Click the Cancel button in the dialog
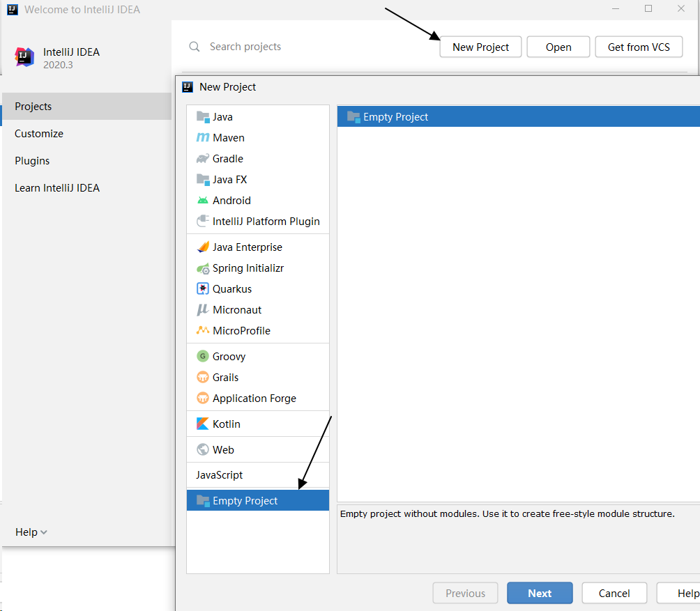The width and height of the screenshot is (700, 611). click(x=614, y=593)
